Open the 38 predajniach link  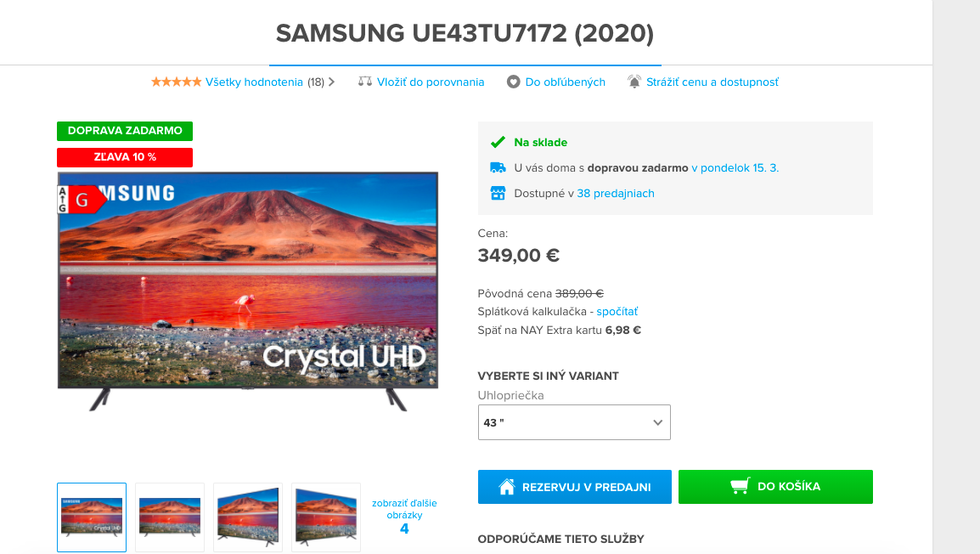616,193
